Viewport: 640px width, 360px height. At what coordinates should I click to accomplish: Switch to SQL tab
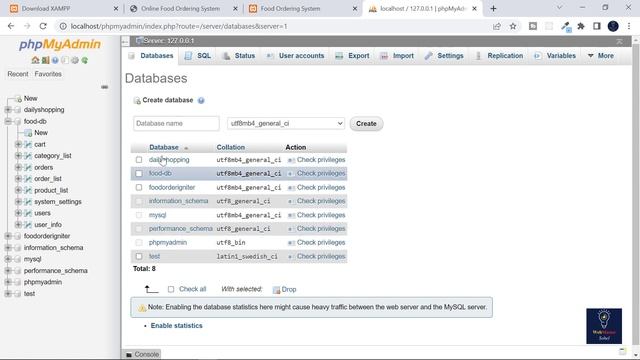(198, 56)
